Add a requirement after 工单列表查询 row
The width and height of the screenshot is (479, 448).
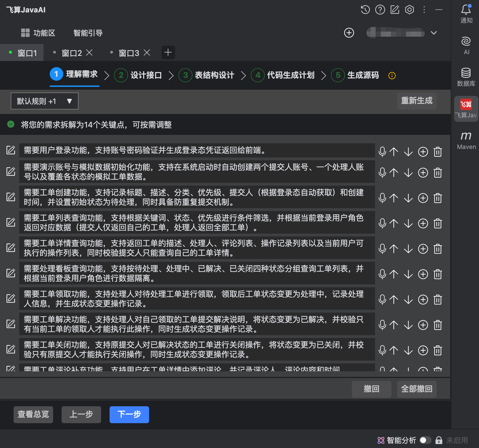(x=423, y=223)
